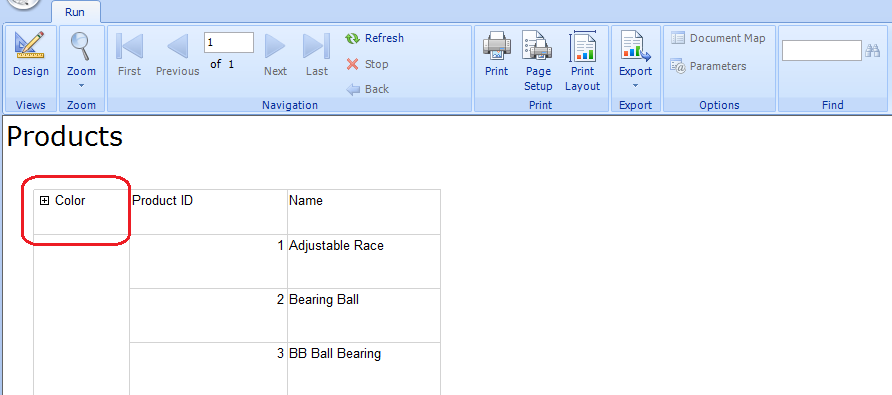Refresh the report
This screenshot has width=892, height=395.
click(x=374, y=38)
